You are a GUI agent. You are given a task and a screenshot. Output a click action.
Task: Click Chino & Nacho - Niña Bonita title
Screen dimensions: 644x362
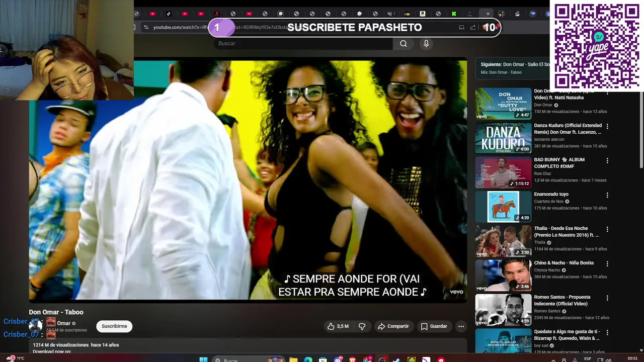(x=563, y=262)
